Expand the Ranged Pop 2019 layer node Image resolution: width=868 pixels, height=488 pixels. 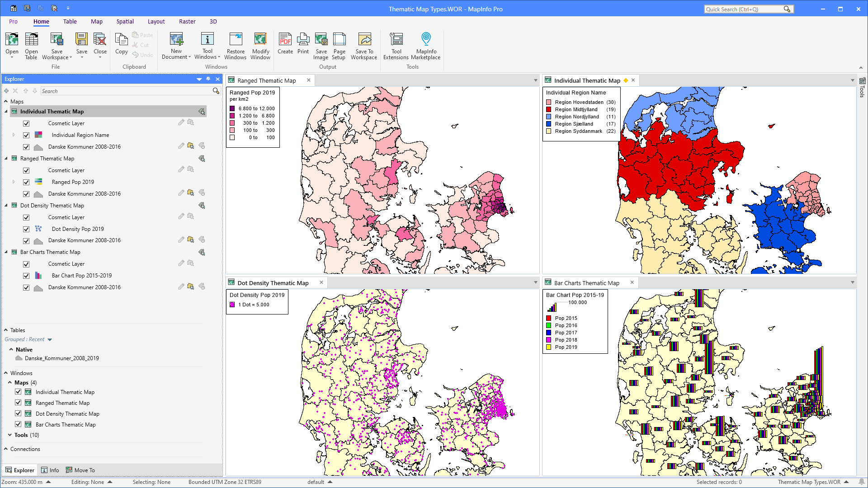[x=14, y=182]
